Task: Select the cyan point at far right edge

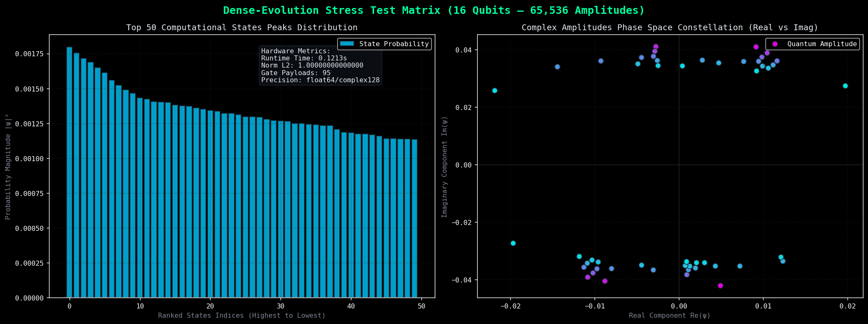Action: pos(845,86)
